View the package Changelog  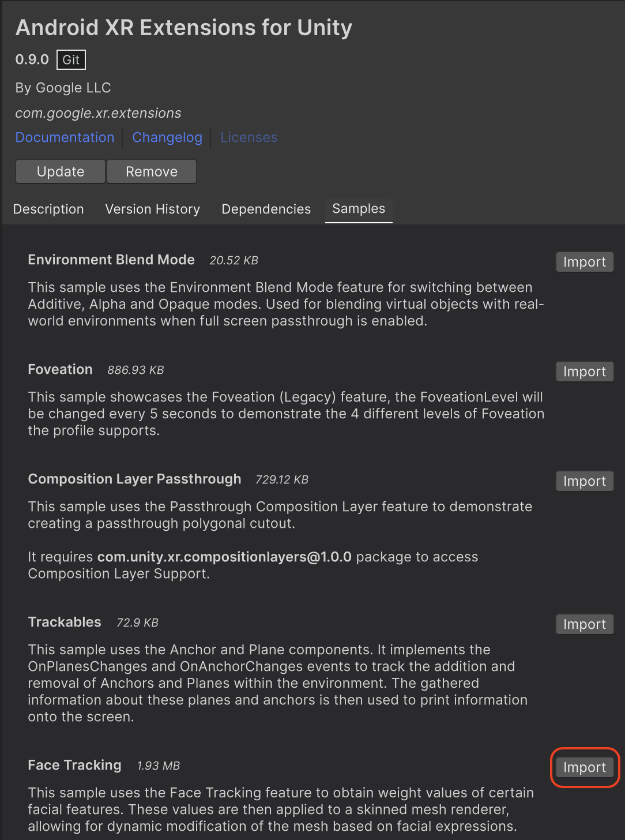click(x=167, y=137)
